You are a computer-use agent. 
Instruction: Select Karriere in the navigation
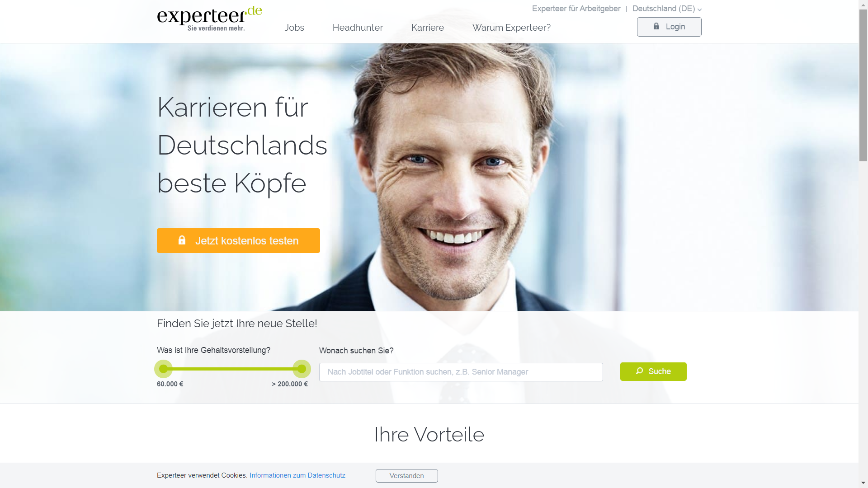click(428, 28)
